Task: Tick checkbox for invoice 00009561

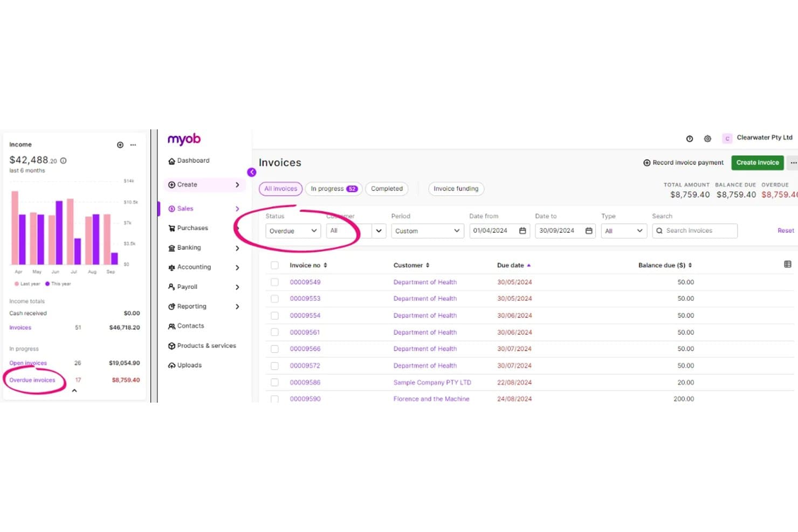Action: (x=275, y=333)
